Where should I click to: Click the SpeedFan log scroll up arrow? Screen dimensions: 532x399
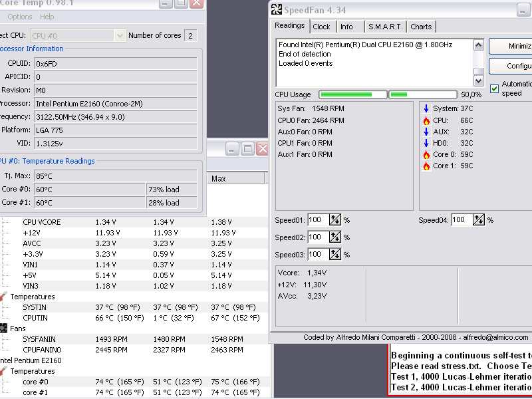478,45
